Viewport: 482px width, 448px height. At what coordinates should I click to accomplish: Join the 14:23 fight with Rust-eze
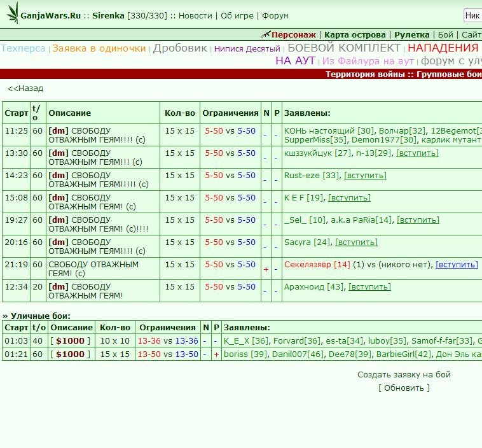[365, 176]
